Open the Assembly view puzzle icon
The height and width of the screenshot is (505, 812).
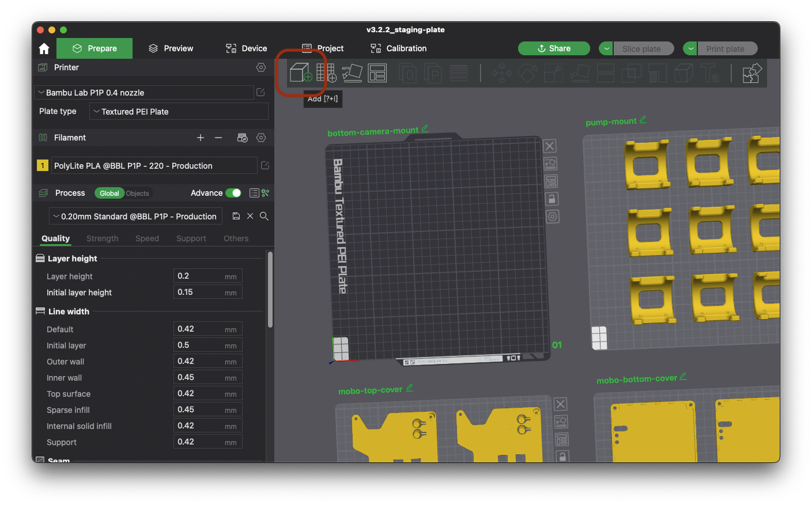pos(751,73)
